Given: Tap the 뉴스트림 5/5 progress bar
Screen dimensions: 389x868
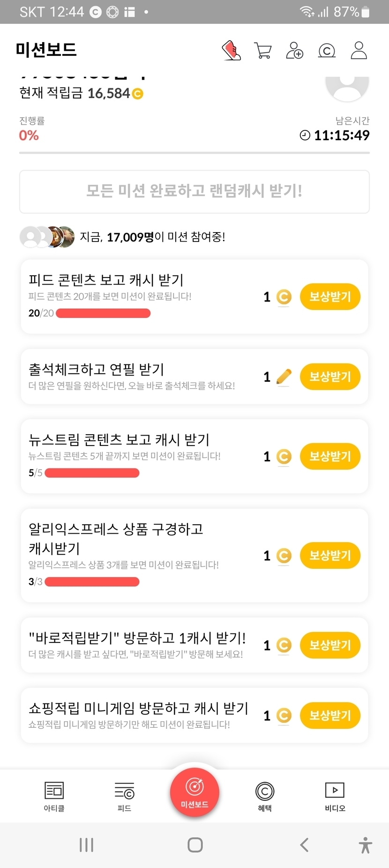Looking at the screenshot, I should coord(92,473).
